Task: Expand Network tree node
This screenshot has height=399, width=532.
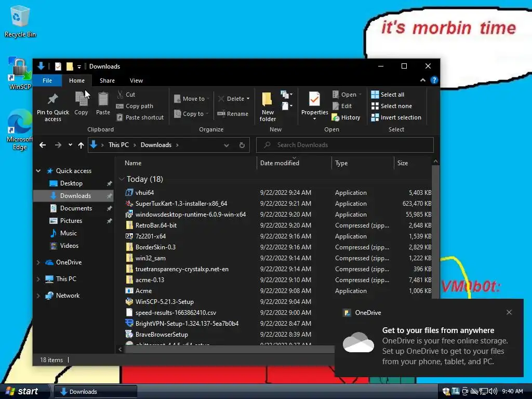Action: pyautogui.click(x=38, y=296)
